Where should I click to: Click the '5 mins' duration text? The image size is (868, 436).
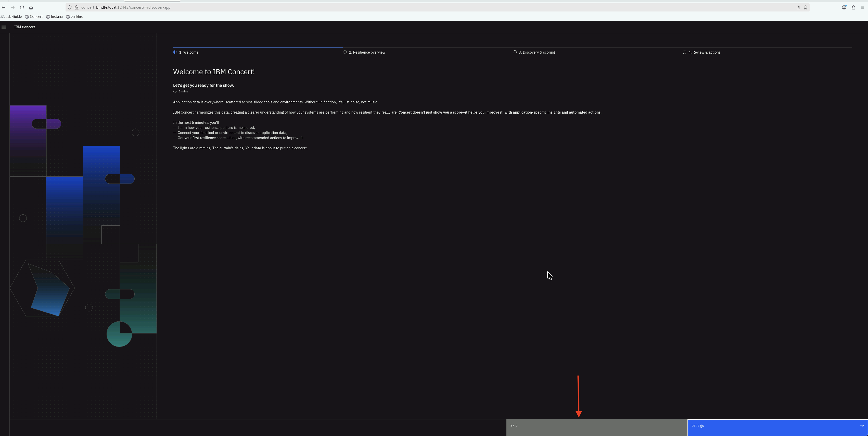coord(183,91)
